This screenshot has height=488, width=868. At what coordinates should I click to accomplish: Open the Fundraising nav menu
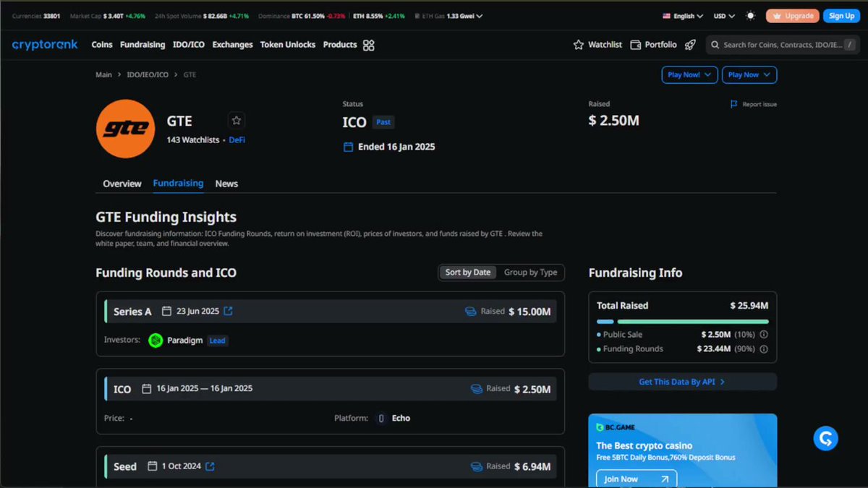(142, 45)
